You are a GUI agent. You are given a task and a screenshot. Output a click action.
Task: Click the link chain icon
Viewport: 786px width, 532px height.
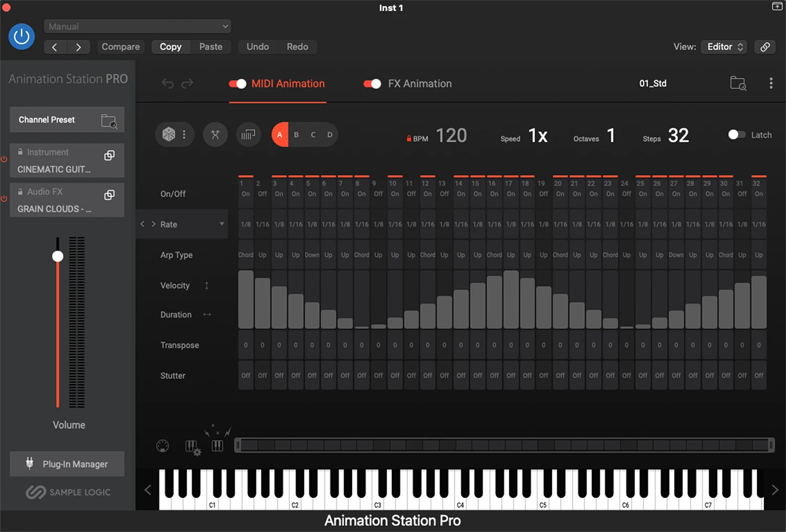765,47
